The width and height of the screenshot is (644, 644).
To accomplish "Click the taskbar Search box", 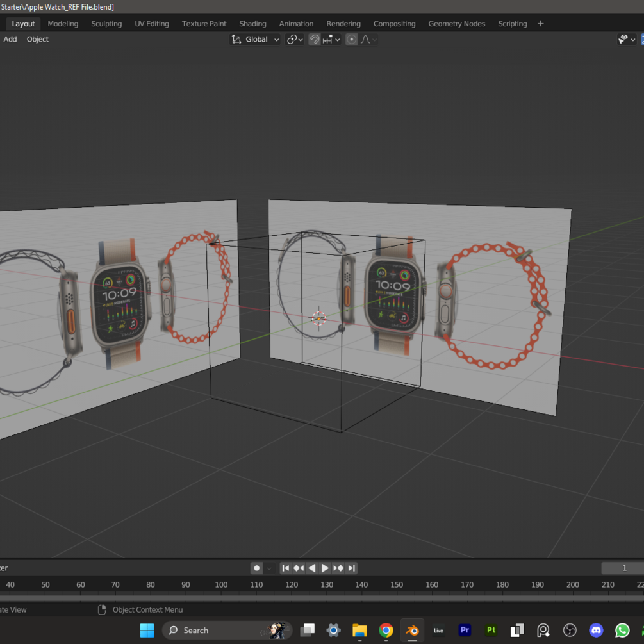I will [x=227, y=631].
